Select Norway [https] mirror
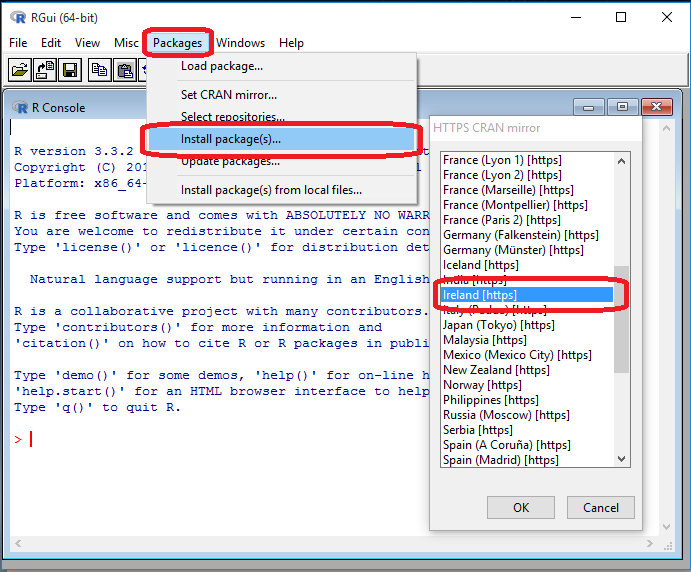 tap(527, 385)
